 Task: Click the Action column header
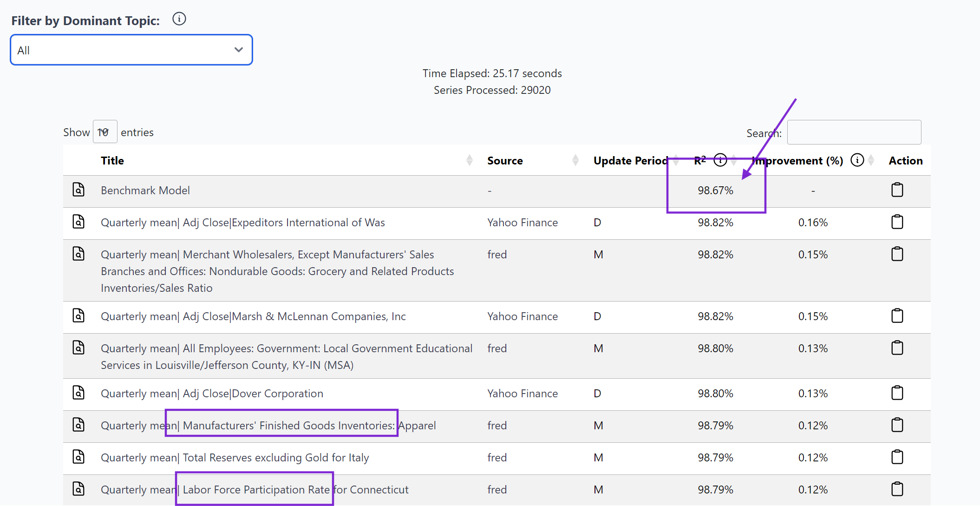[x=906, y=161]
